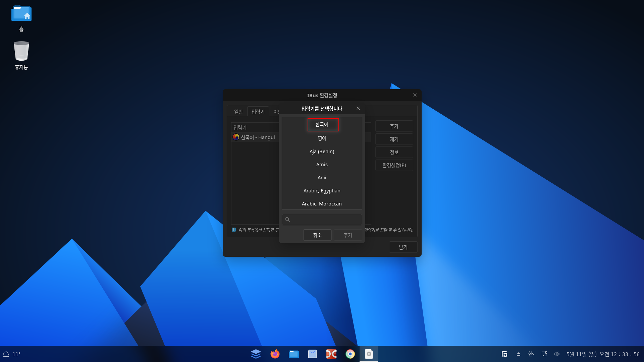Launch Chrome from the taskbar
Image resolution: width=644 pixels, height=362 pixels.
point(350,354)
